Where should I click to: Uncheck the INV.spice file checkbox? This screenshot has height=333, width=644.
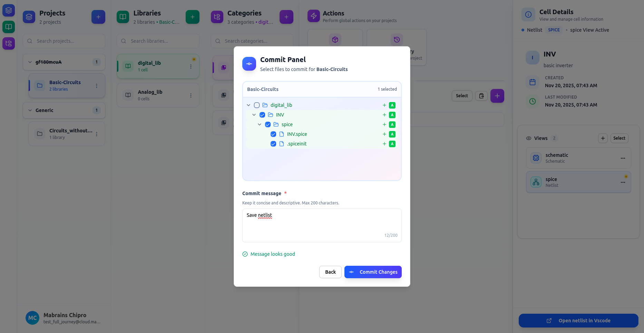coord(273,134)
